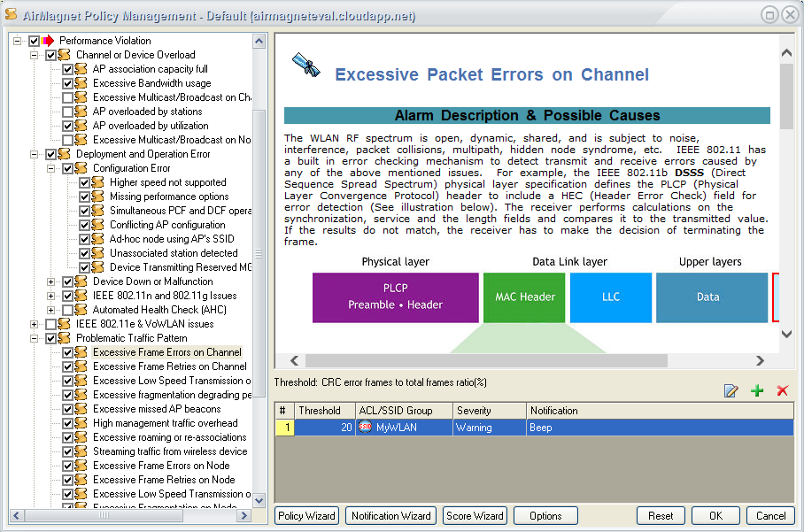Click icon beside Unassociated station detected

[98, 253]
